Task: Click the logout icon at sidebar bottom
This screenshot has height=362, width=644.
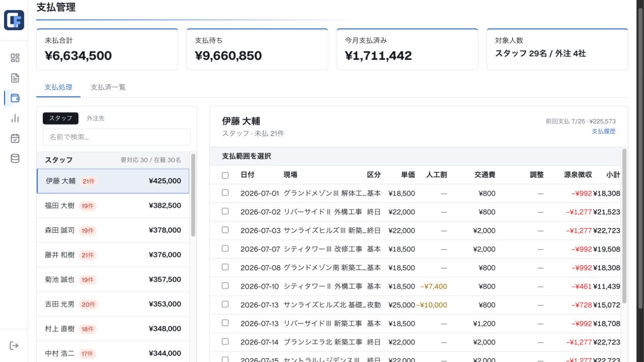Action: [x=14, y=346]
